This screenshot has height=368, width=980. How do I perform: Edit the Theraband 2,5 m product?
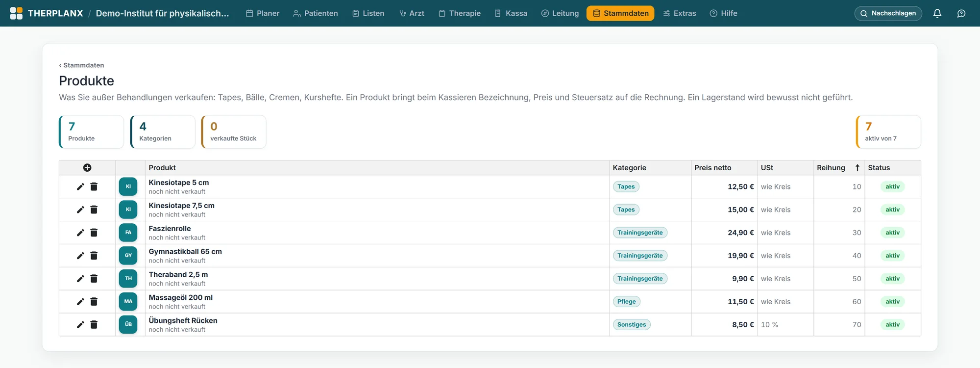(80, 279)
